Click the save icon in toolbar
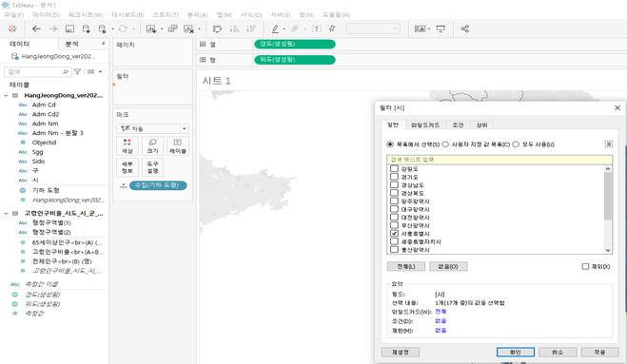Image resolution: width=627 pixels, height=364 pixels. 69,29
